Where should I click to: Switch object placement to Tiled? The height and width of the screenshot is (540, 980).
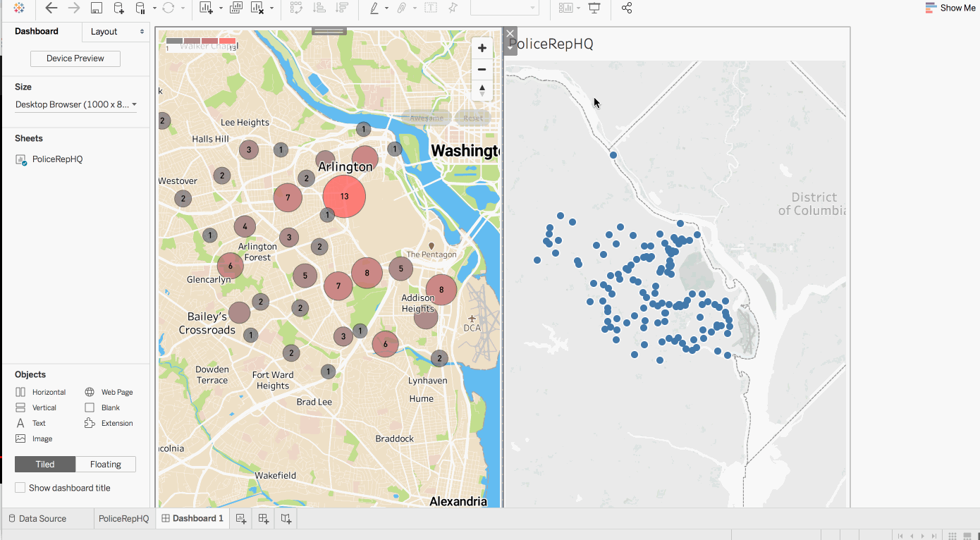[45, 465]
